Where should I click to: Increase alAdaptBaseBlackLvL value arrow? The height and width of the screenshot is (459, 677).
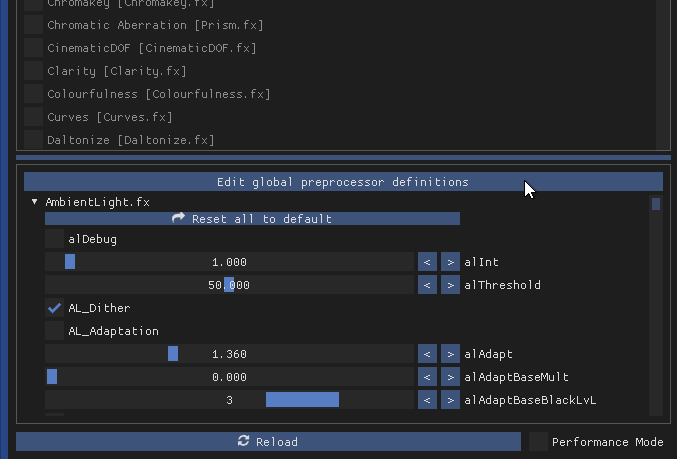click(450, 400)
